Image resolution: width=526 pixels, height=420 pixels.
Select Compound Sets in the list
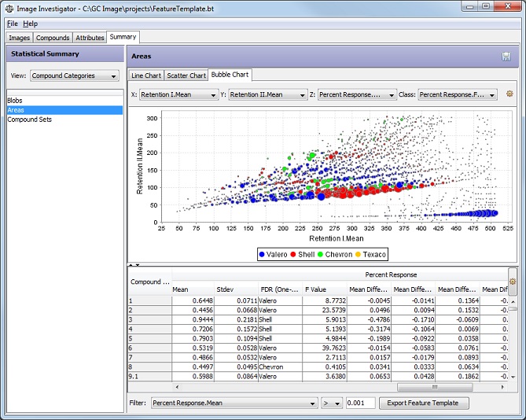(x=64, y=120)
